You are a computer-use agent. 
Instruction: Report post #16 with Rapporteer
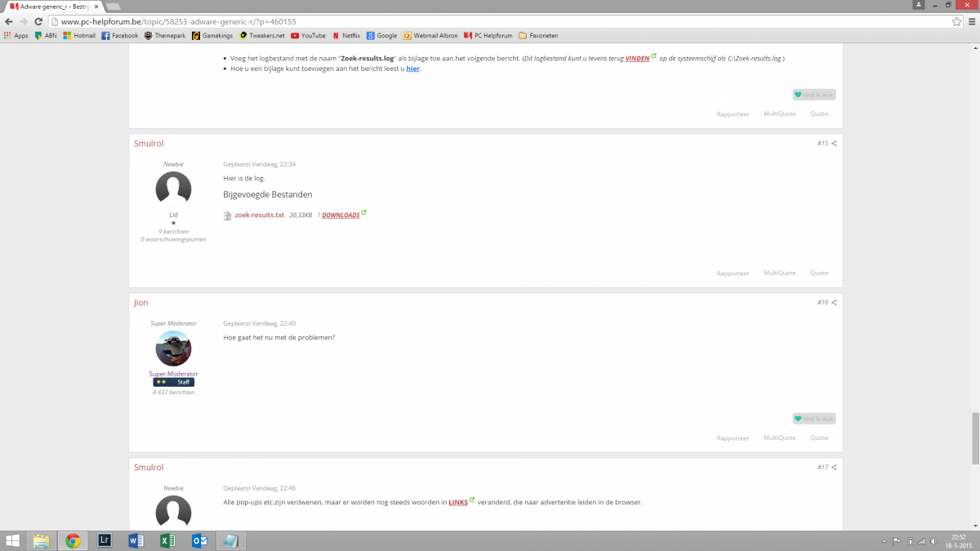tap(733, 438)
